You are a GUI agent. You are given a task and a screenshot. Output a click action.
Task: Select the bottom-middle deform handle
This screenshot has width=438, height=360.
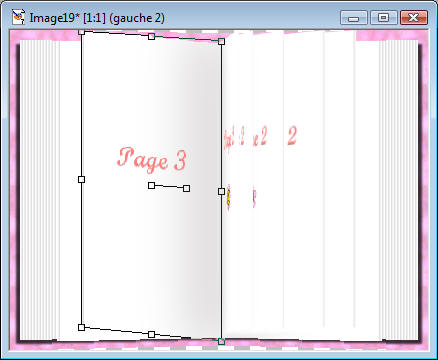click(151, 334)
